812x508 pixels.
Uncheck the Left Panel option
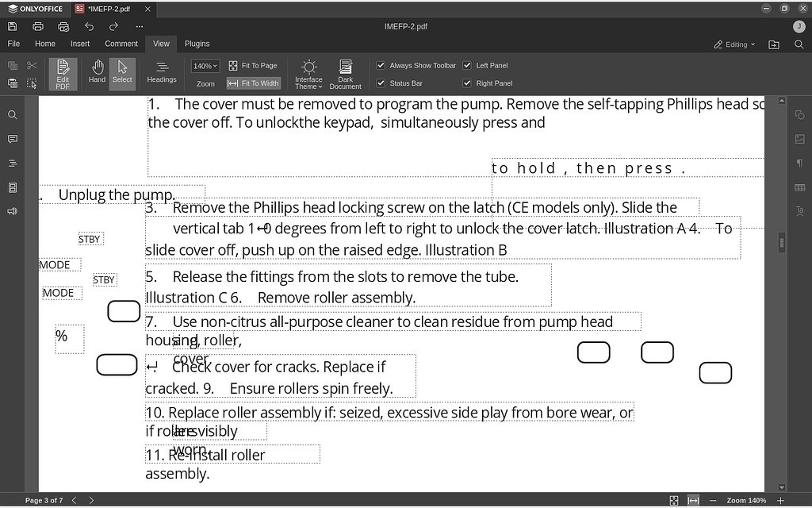click(x=468, y=65)
